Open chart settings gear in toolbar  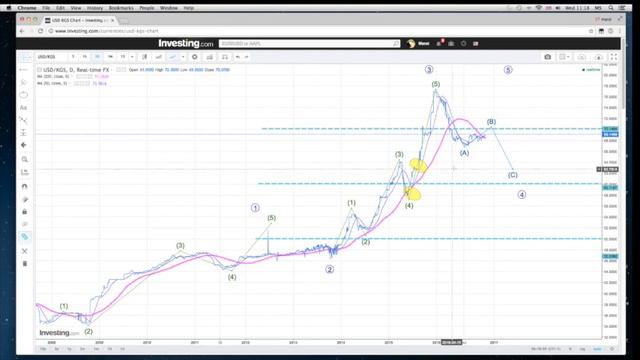[x=195, y=57]
